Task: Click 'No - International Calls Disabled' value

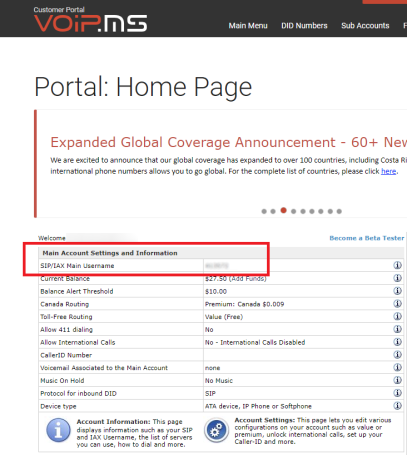Action: (255, 343)
